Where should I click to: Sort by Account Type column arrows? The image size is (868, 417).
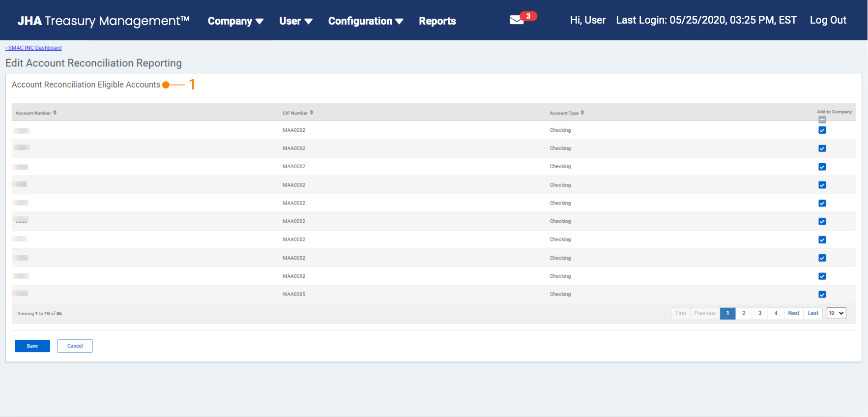click(x=582, y=113)
